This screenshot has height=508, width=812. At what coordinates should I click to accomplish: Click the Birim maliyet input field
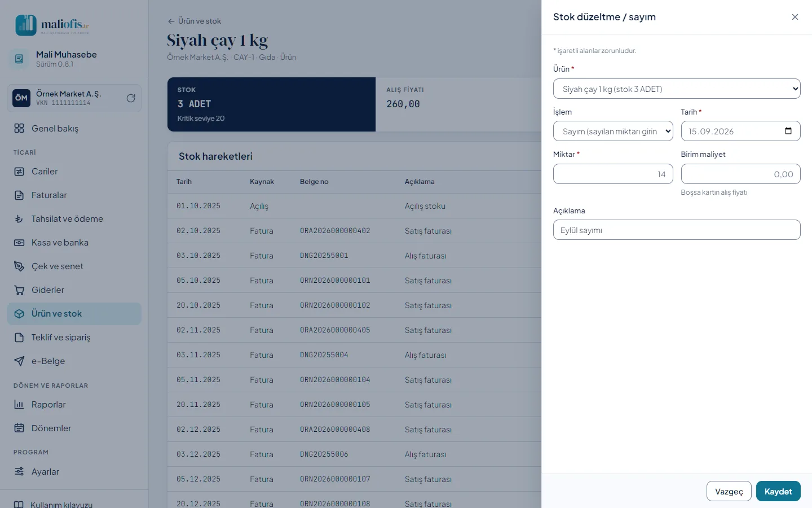pos(741,174)
